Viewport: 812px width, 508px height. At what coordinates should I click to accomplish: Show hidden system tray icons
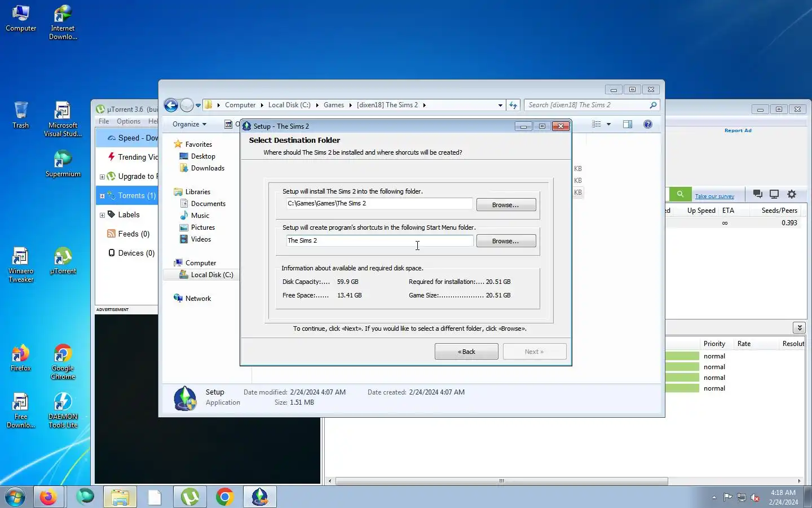(714, 497)
